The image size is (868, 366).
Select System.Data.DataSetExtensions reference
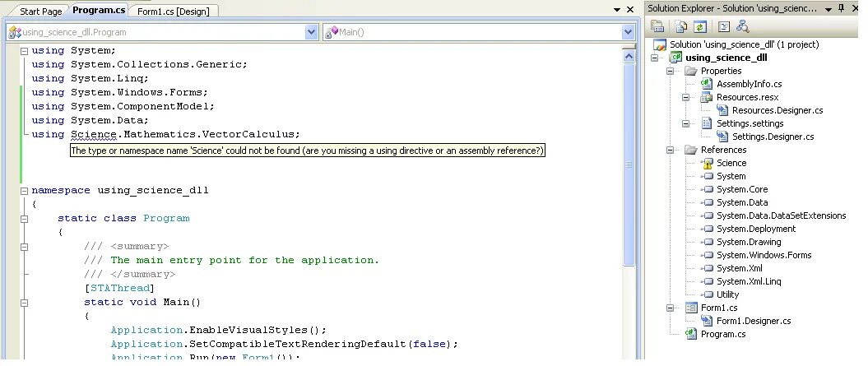click(781, 215)
